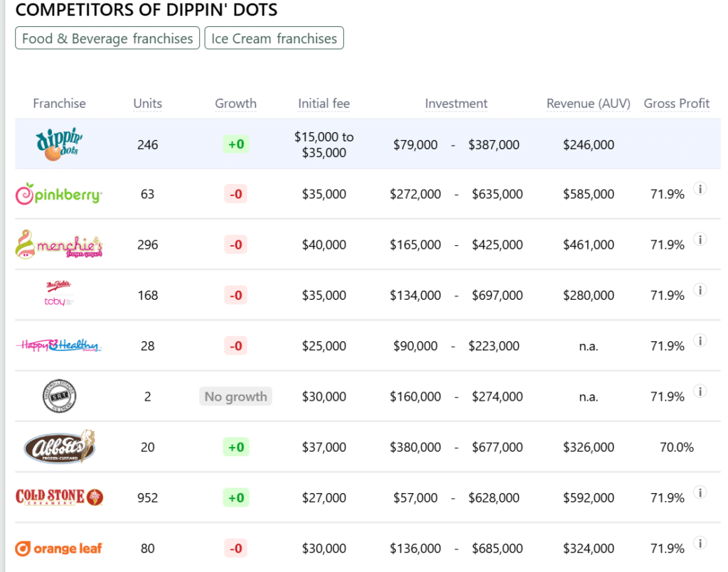Click the Investment column header
728x572 pixels.
(456, 104)
